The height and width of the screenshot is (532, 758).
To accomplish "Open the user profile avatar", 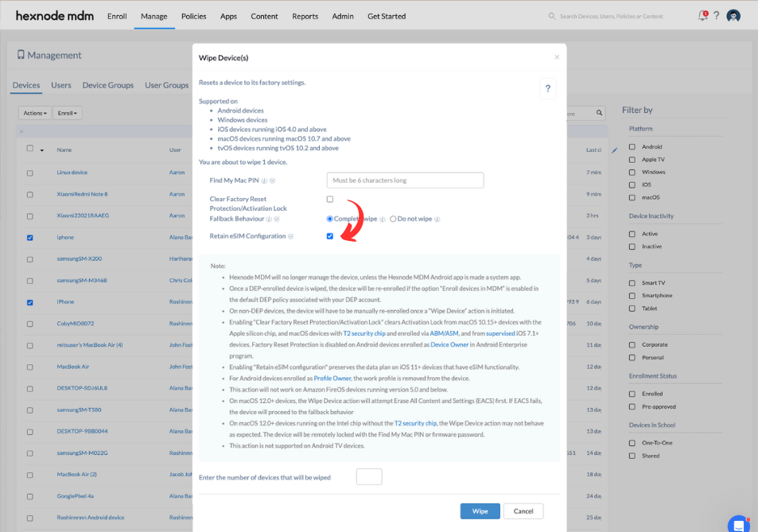I will 733,16.
